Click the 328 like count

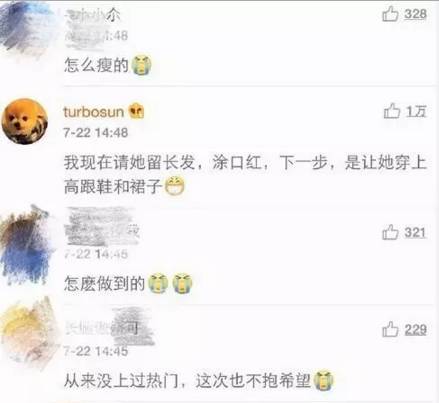(x=416, y=14)
